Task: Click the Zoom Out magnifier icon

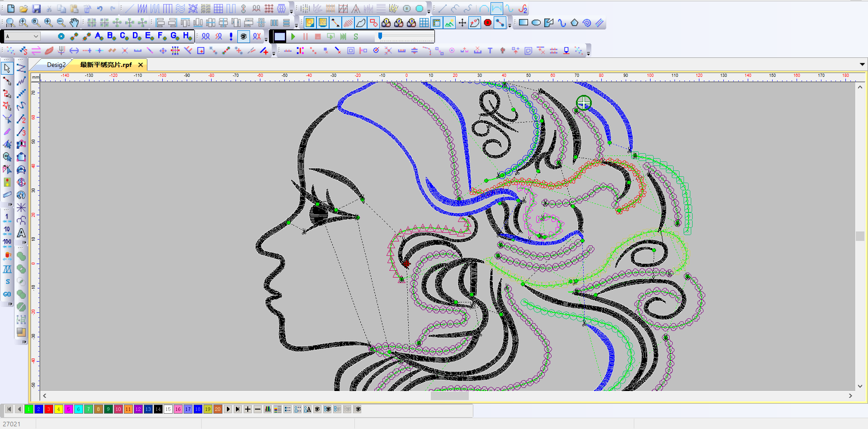Action: click(61, 23)
